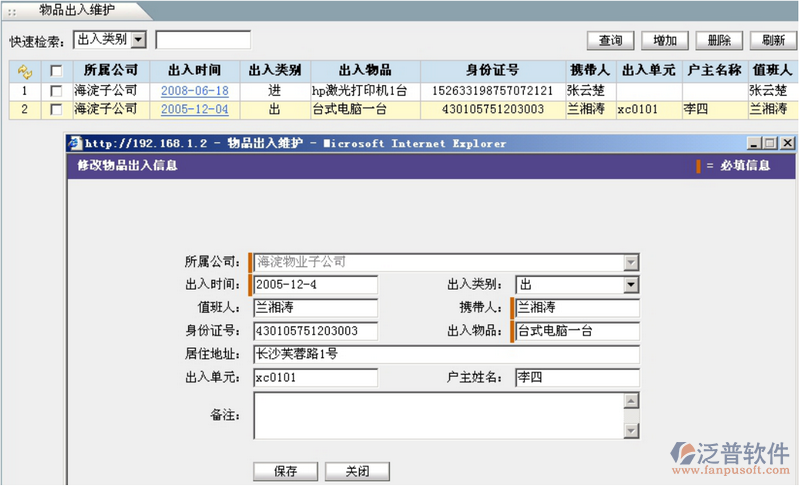The width and height of the screenshot is (800, 486).
Task: Click the Internet Explorer icon in popup title bar
Action: (75, 143)
